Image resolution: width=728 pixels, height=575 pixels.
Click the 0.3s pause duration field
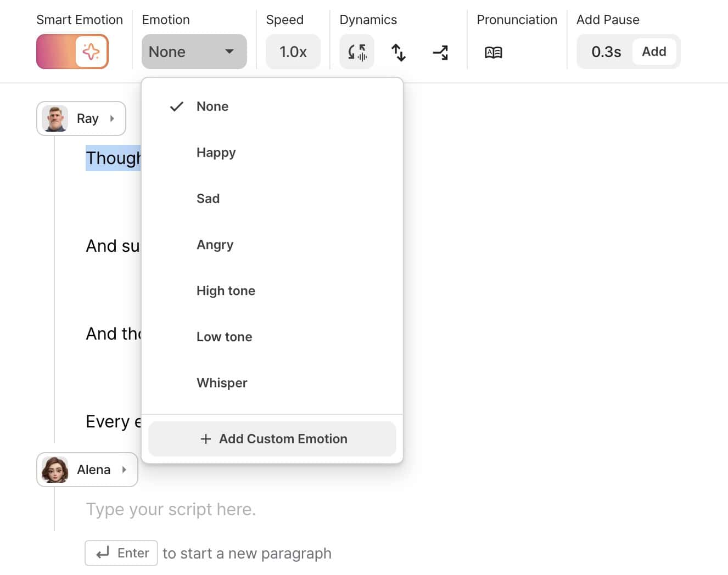click(606, 52)
